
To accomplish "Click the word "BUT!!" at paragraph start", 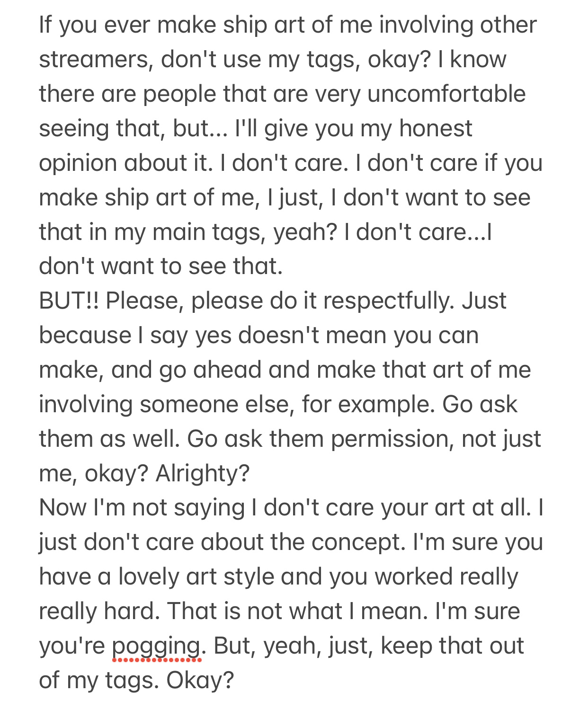I will tap(69, 301).
